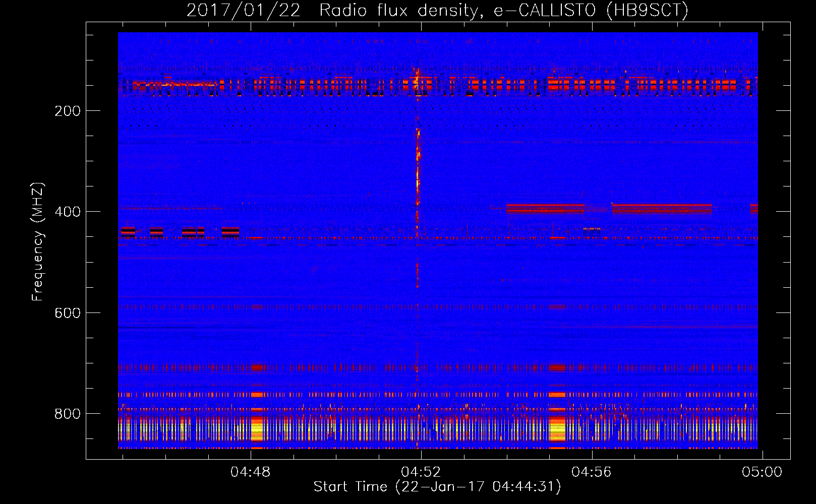
Task: Click the 'Frequency (MHZ)' axis label
Action: click(x=38, y=242)
